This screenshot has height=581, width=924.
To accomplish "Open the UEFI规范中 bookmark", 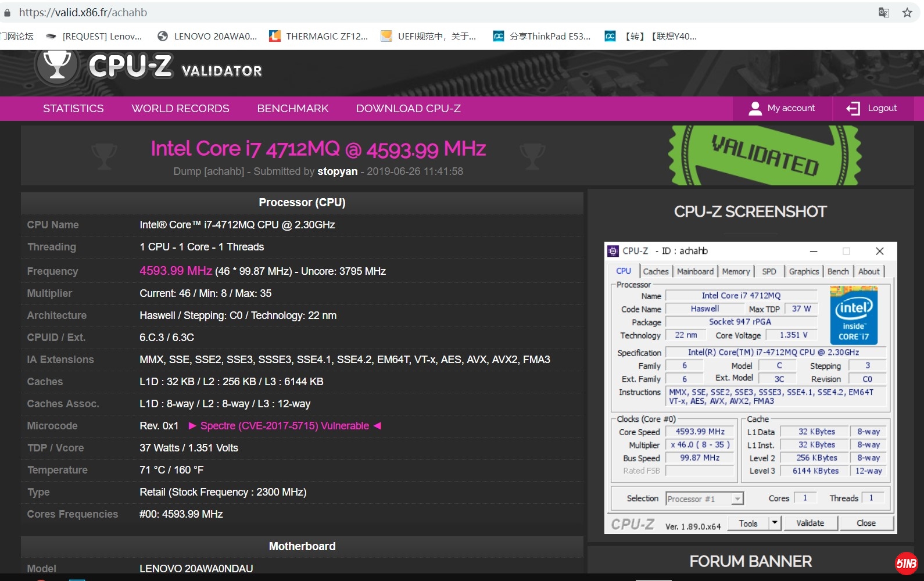I will tap(428, 36).
